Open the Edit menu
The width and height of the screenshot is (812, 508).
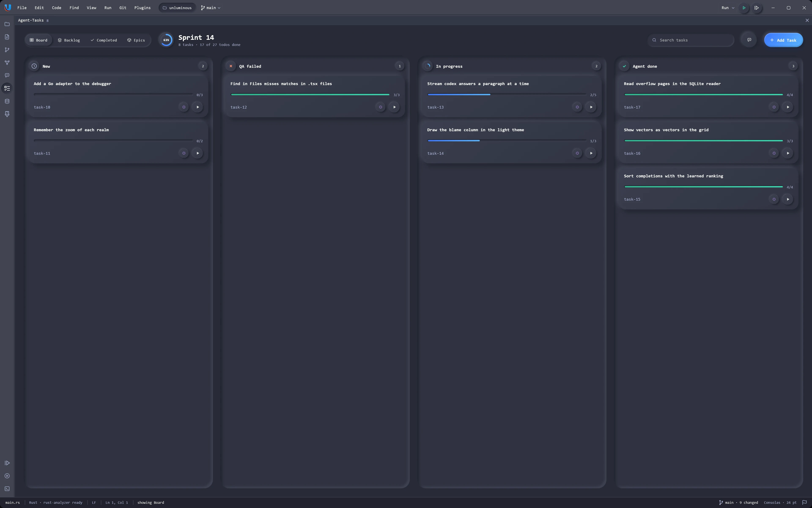click(x=39, y=8)
